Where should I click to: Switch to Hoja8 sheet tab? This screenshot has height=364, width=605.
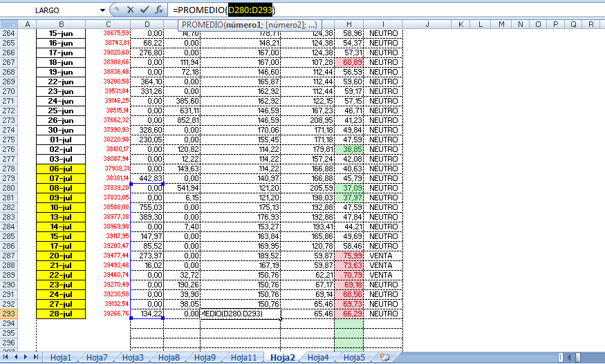pos(169,357)
